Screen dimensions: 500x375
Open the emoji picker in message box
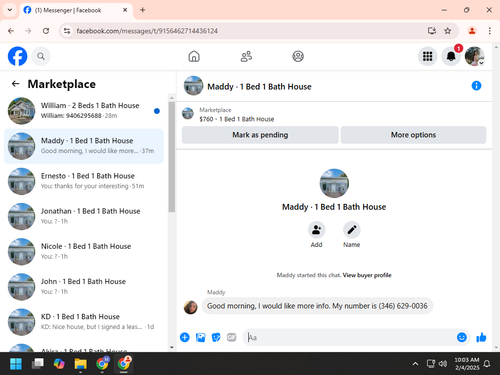[x=462, y=337]
